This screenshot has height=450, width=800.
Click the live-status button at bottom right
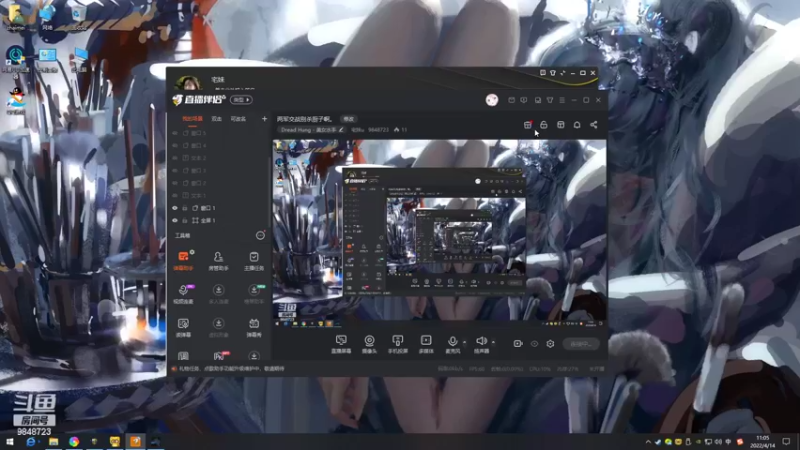(x=581, y=344)
